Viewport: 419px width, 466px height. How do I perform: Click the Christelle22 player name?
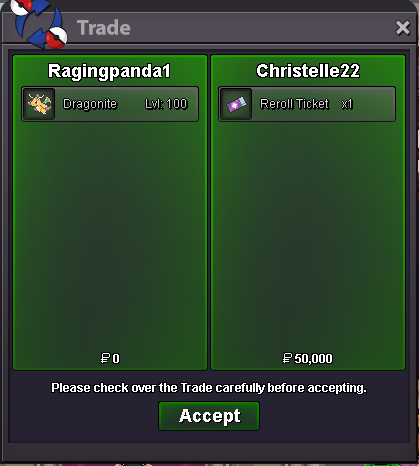click(308, 71)
